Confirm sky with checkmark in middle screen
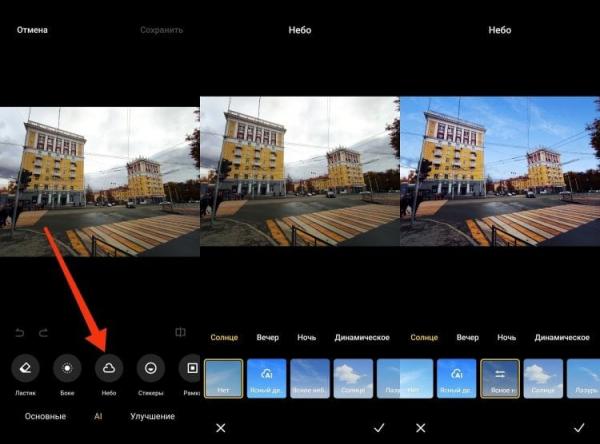 379,428
